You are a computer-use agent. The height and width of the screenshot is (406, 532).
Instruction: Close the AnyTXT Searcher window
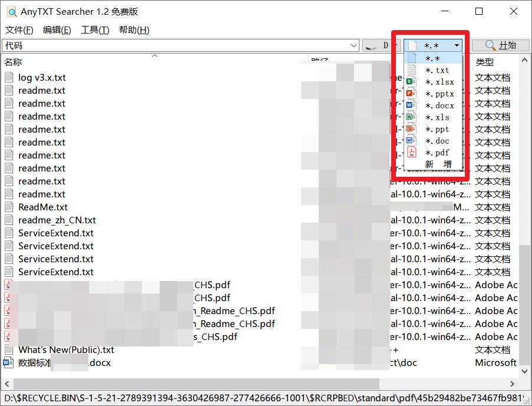514,11
